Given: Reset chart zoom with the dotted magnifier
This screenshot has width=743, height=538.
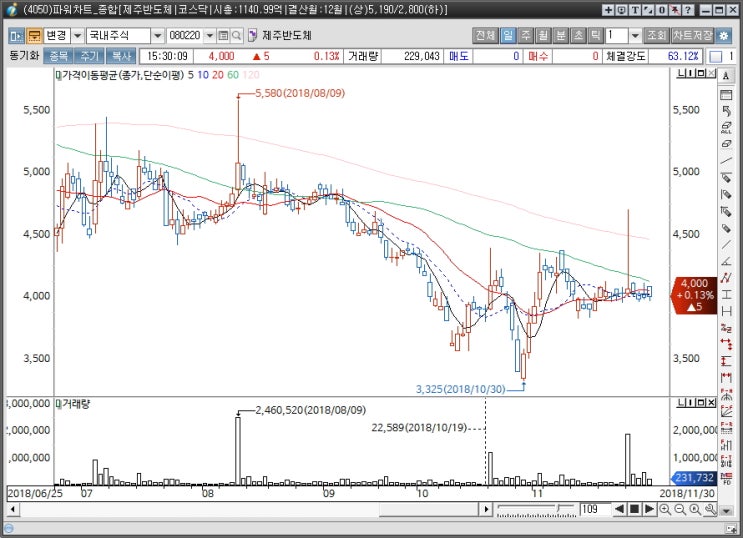Looking at the screenshot, I should click(695, 510).
